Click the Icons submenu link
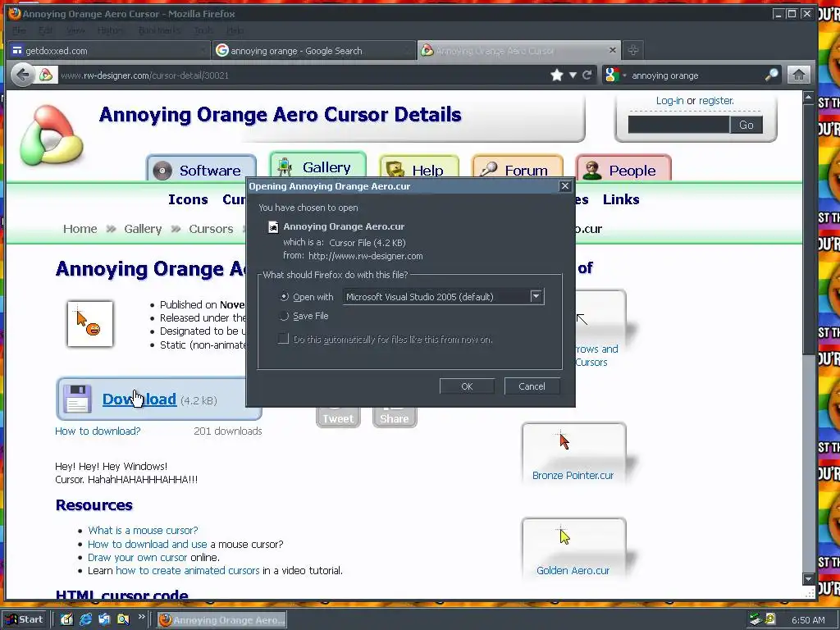 tap(188, 199)
